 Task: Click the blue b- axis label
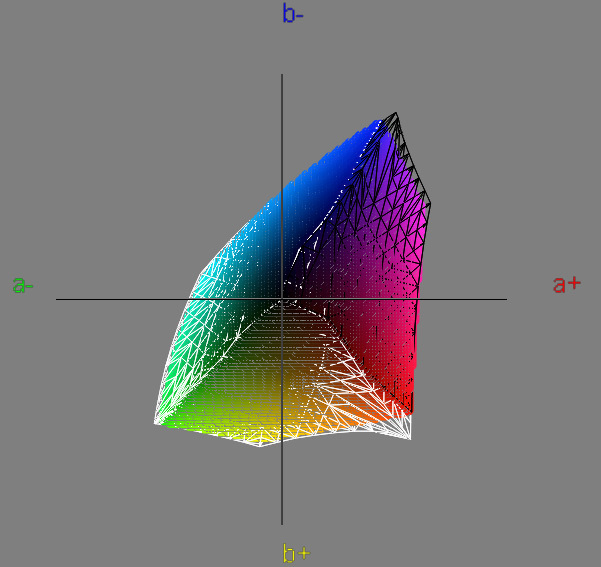point(293,13)
